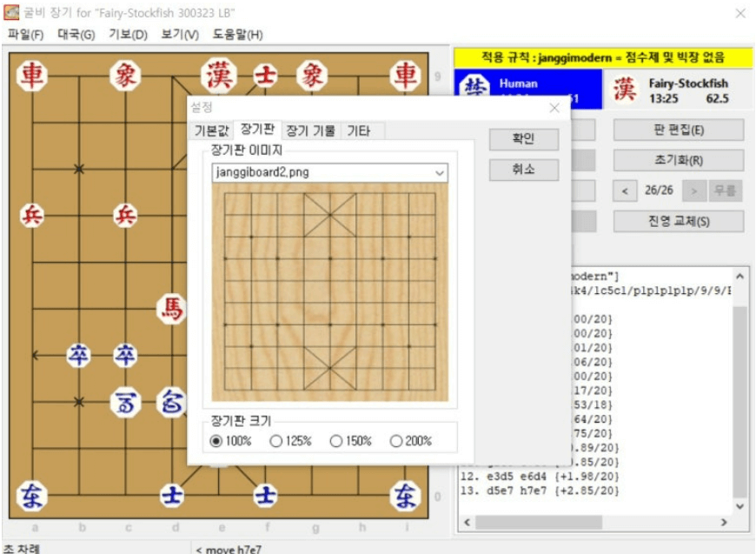The width and height of the screenshot is (756, 554).
Task: Click the board image preview in settings
Action: tap(330, 292)
